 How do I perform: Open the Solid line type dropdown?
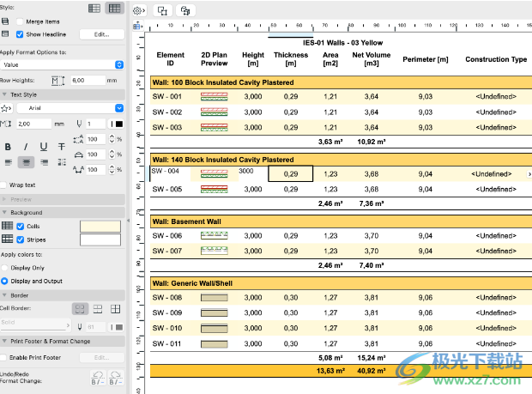tap(35, 325)
